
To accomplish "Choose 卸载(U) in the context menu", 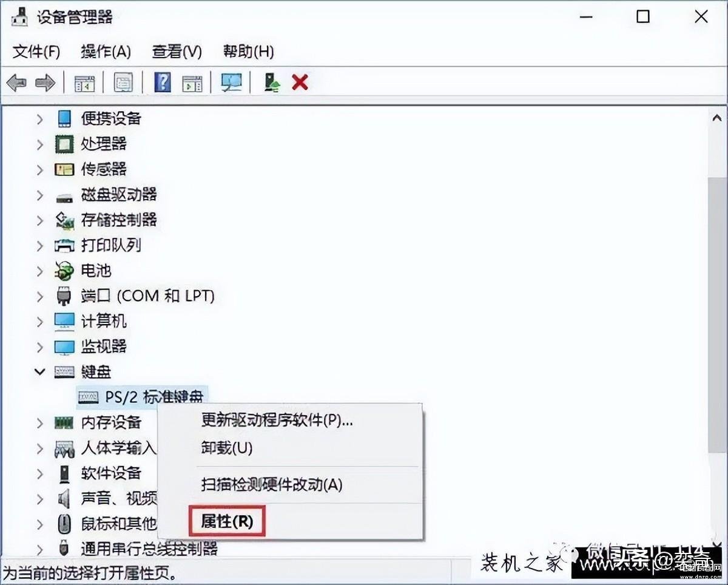I will tap(227, 448).
